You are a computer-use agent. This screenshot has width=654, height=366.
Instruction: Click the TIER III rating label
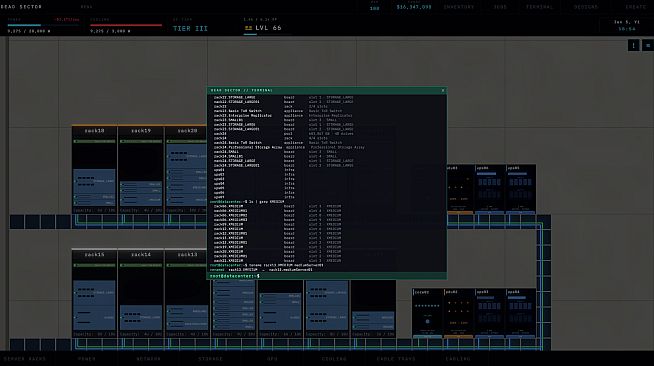click(x=190, y=28)
